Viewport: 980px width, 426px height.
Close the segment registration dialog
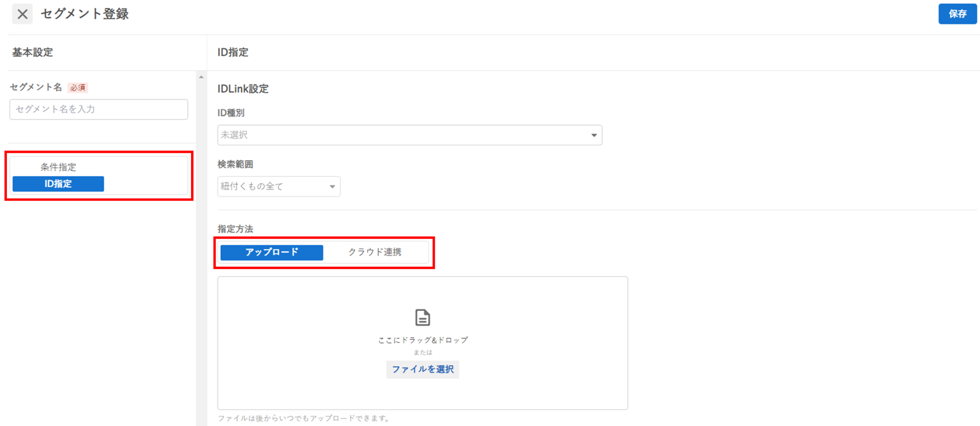(22, 14)
